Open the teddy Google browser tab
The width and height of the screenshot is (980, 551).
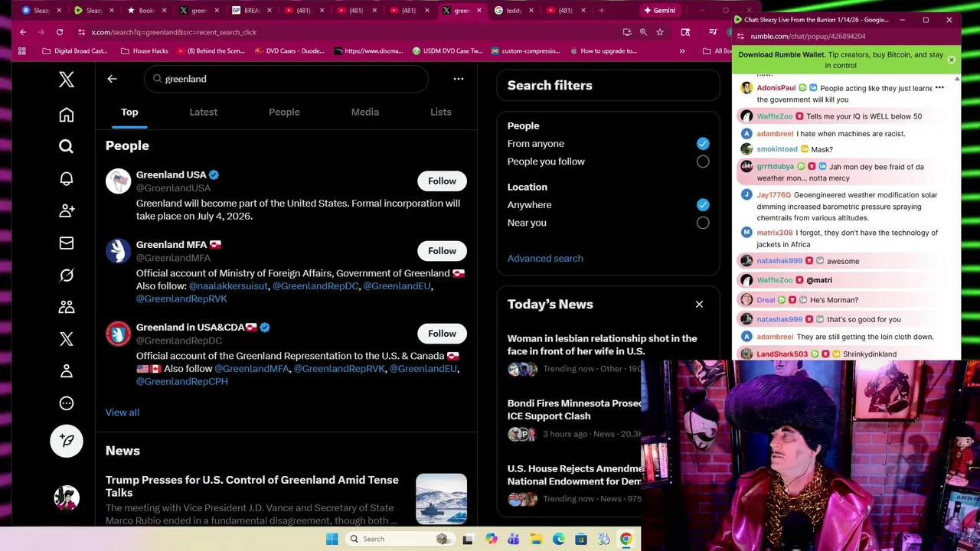(514, 11)
